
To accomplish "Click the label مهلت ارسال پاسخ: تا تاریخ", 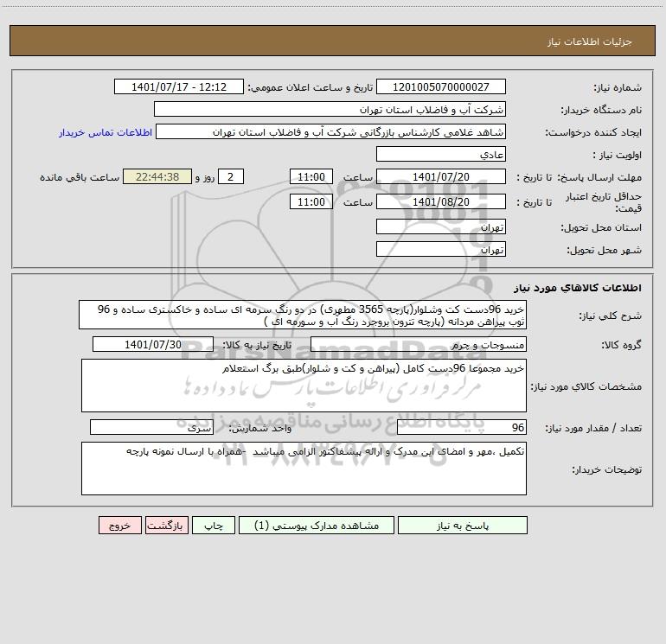I will 580,177.
